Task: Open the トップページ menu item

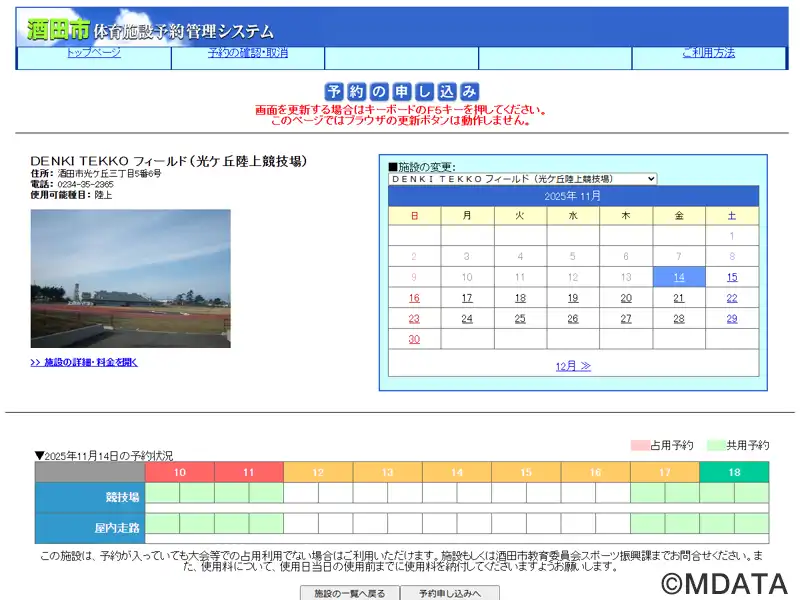Action: click(94, 53)
